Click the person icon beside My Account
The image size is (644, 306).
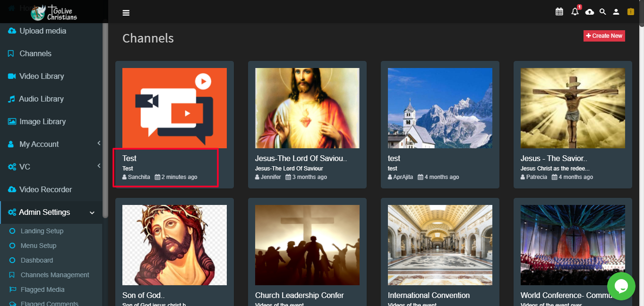[x=11, y=144]
